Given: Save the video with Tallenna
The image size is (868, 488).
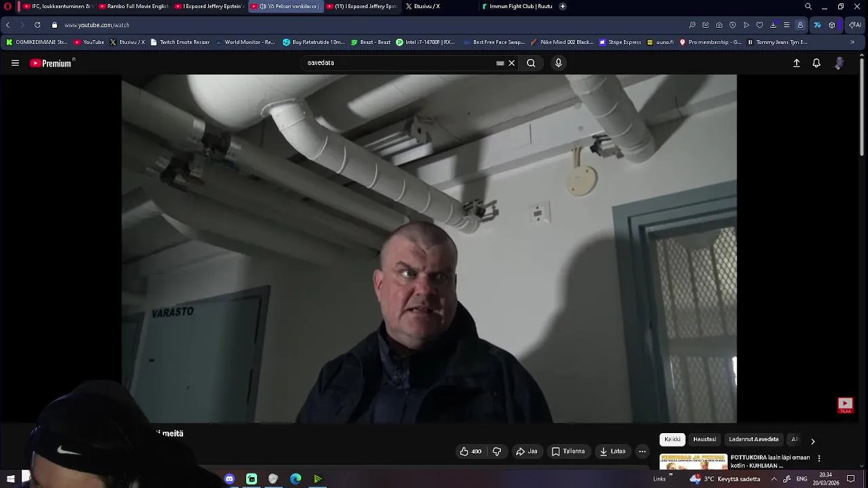Looking at the screenshot, I should pyautogui.click(x=568, y=451).
